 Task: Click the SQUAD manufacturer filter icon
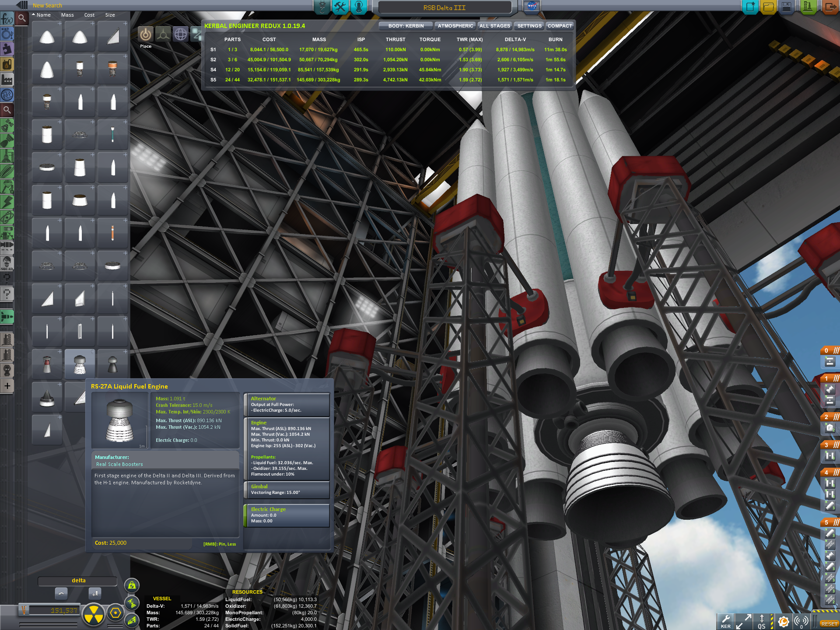coord(7,263)
